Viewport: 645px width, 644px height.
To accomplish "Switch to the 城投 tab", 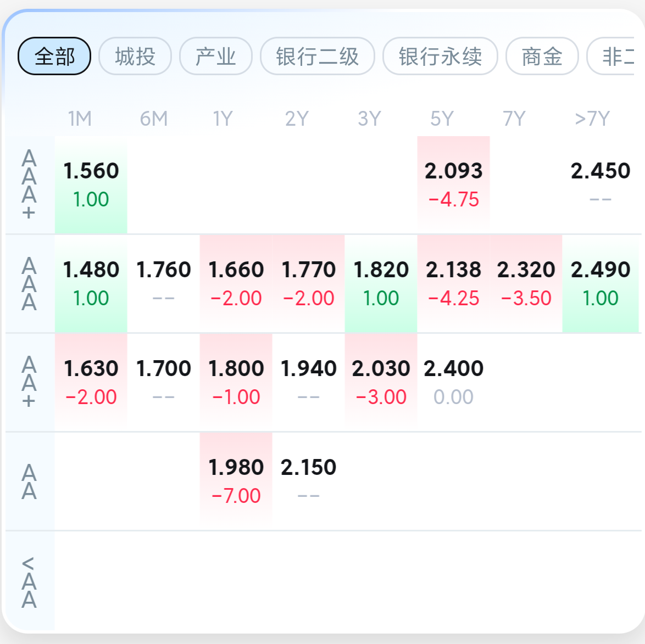I will point(135,56).
